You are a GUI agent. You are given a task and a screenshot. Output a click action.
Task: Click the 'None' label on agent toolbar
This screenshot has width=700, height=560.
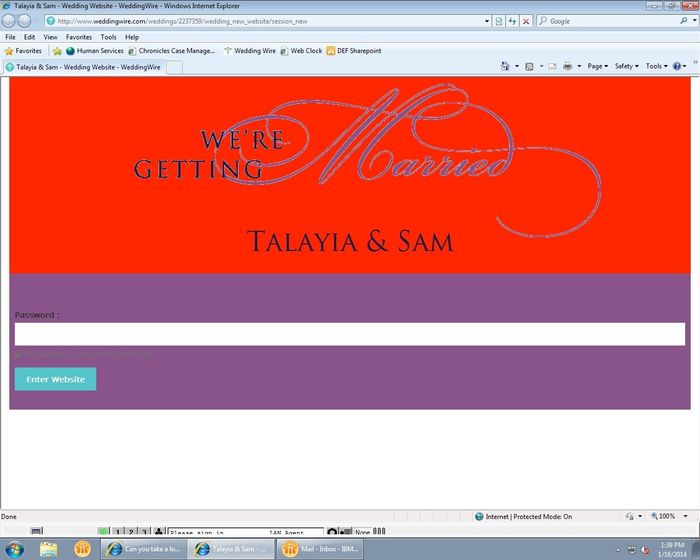tap(362, 532)
